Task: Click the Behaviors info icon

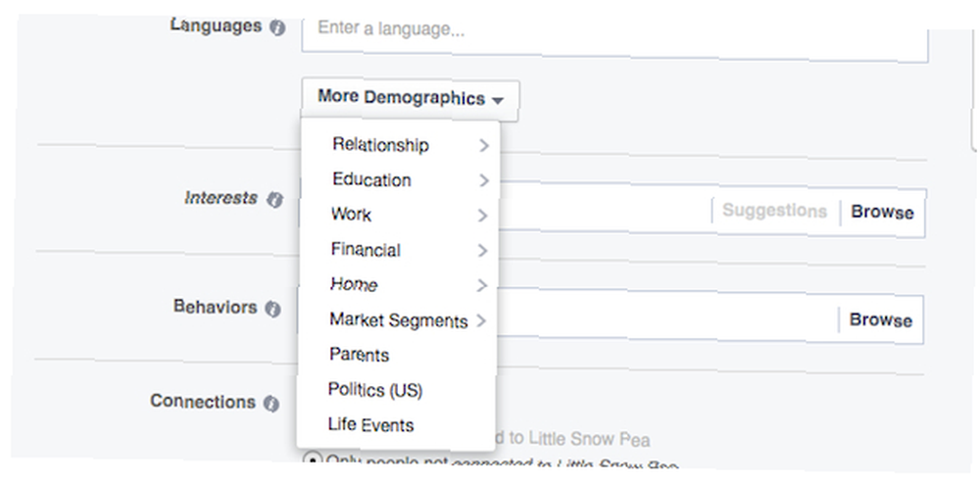Action: [272, 309]
